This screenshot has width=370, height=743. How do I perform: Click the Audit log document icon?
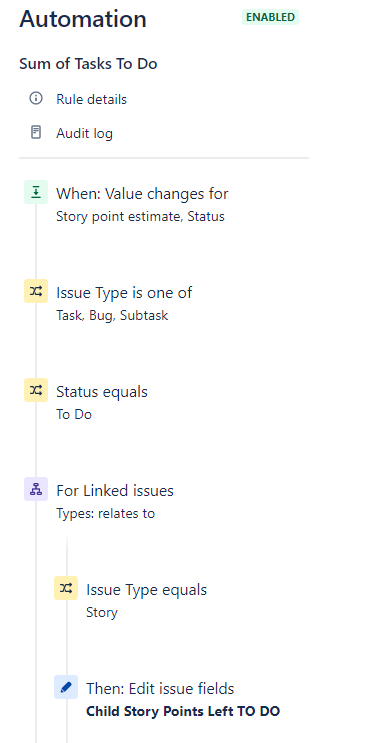click(x=36, y=132)
